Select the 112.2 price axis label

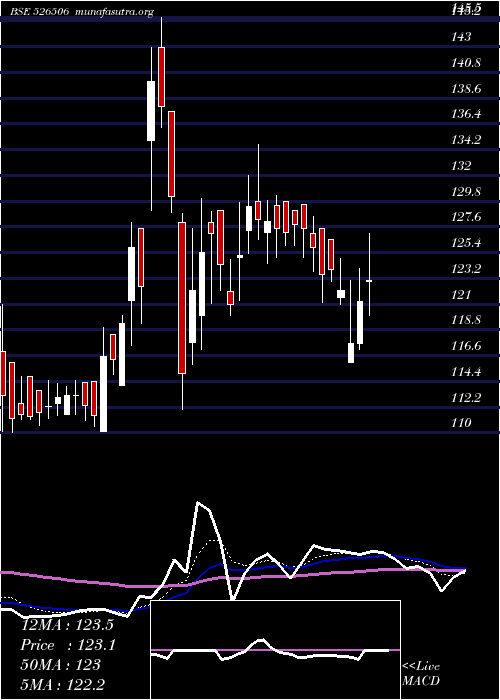pos(466,398)
